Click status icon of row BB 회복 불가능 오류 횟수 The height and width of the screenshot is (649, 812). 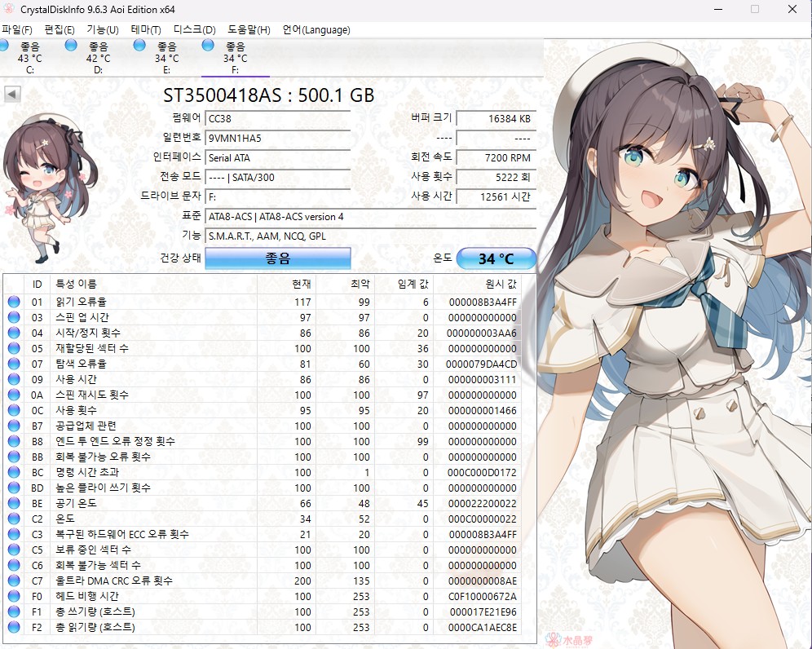[14, 457]
